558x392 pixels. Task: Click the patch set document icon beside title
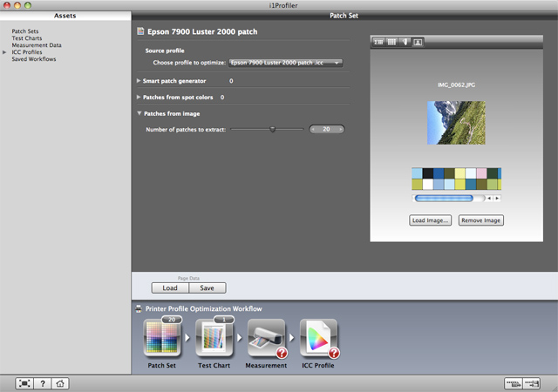tap(140, 31)
